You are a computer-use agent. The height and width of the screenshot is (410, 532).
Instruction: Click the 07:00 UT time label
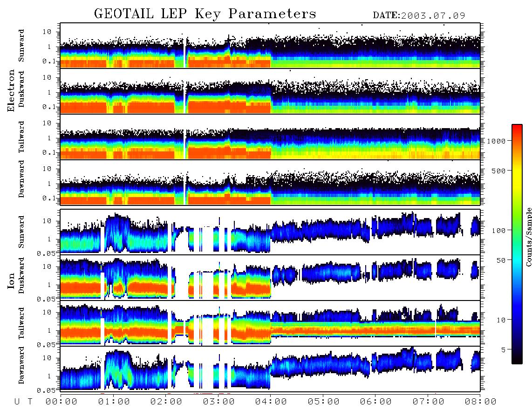click(429, 402)
